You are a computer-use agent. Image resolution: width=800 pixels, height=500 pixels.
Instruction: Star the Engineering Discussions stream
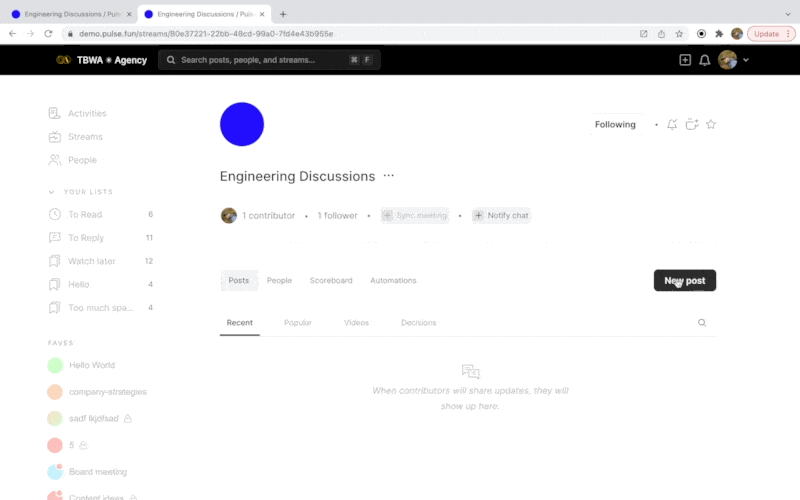tap(711, 125)
